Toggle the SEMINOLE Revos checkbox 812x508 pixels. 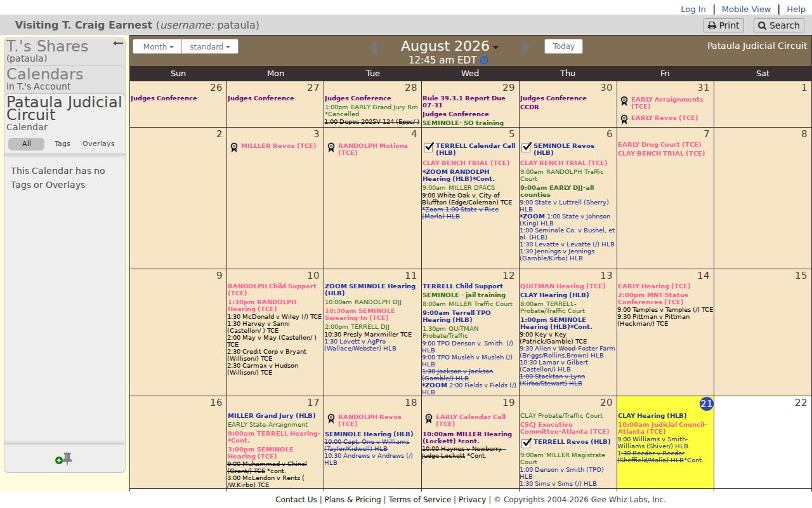click(527, 147)
